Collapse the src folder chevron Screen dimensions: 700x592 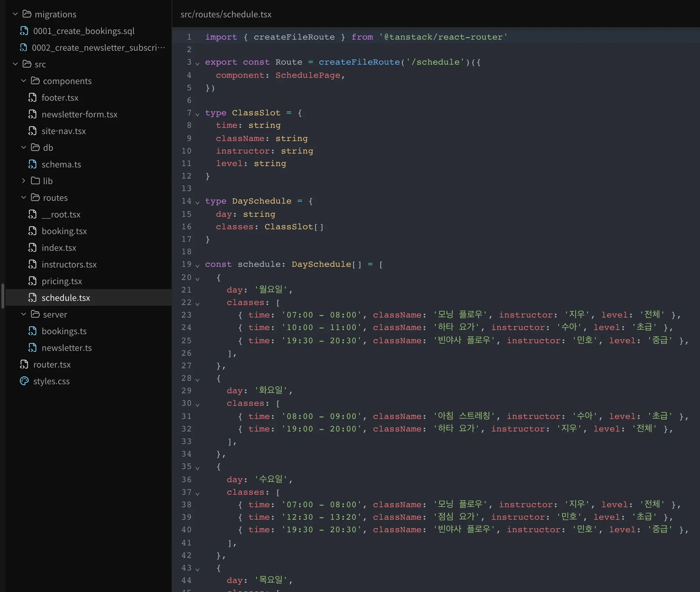pos(15,64)
